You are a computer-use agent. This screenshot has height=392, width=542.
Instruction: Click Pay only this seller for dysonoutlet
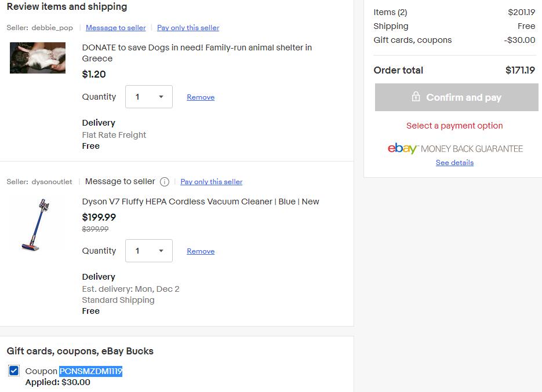coord(212,182)
